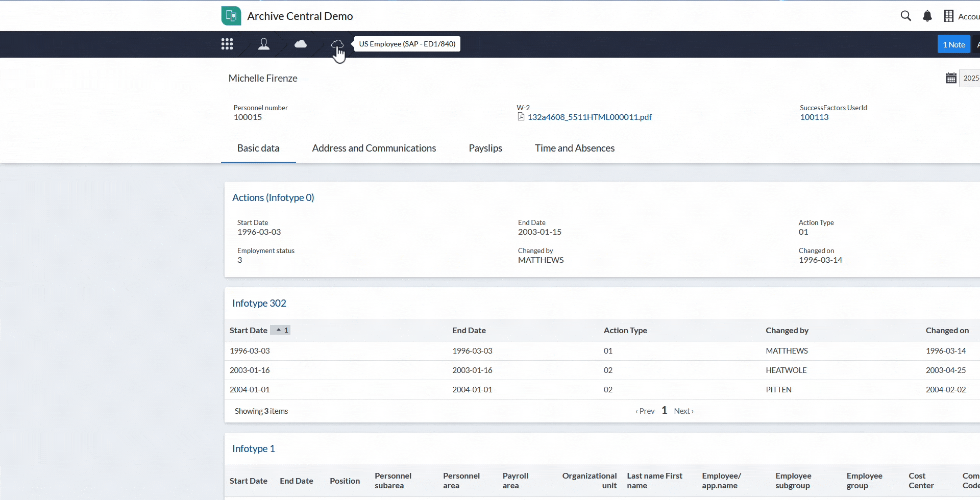Click start date 2004-01-01 cell

pos(250,389)
